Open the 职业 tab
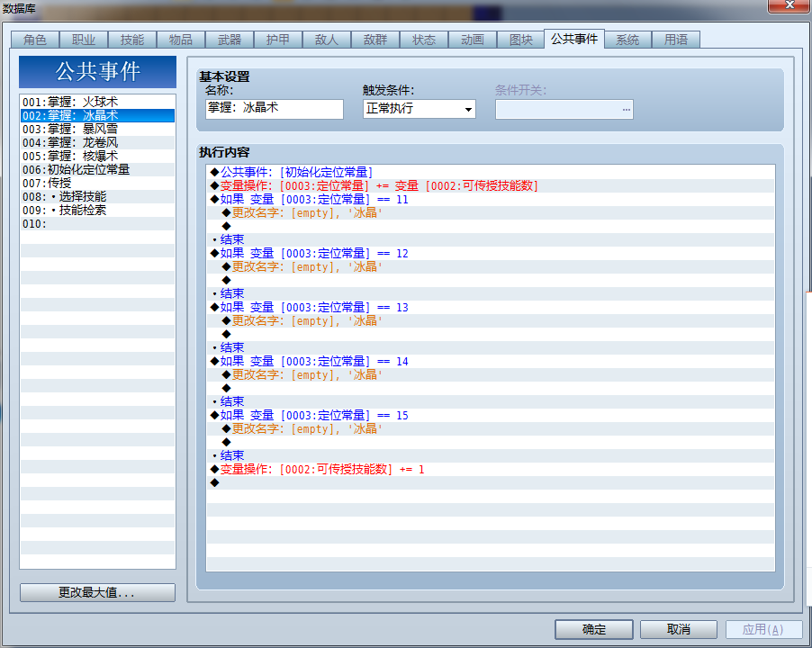 pyautogui.click(x=84, y=40)
